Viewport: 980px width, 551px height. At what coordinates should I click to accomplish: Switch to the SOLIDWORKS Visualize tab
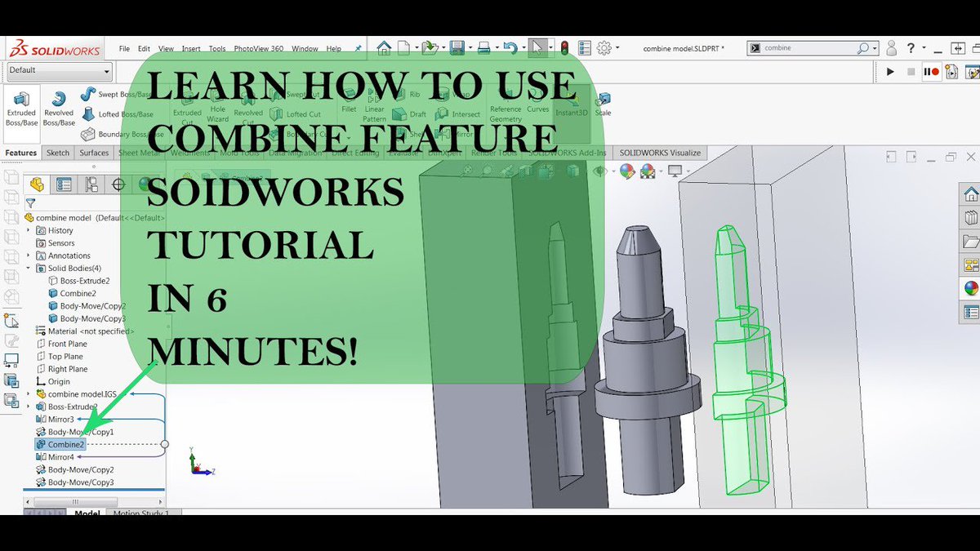659,153
